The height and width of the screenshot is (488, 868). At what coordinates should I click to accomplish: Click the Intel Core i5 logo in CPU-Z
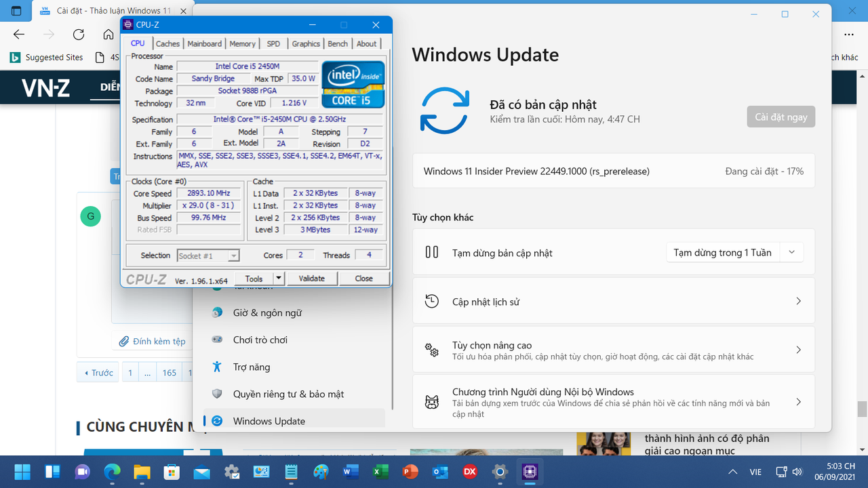point(353,84)
